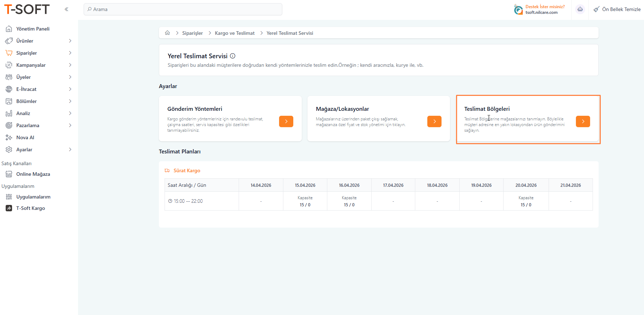The image size is (644, 315).
Task: Click the 19.04.2026 column header
Action: (x=481, y=185)
